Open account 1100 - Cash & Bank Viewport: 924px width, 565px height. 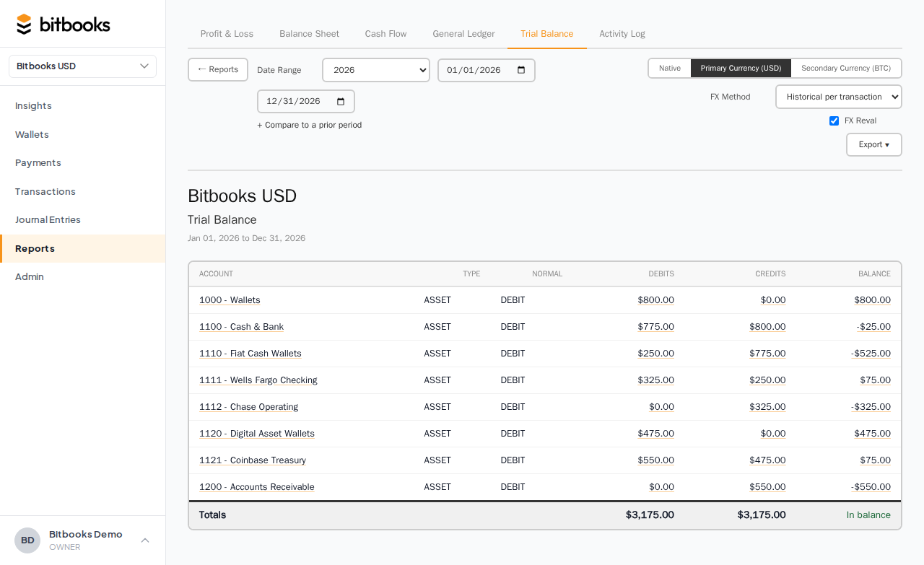coord(241,327)
